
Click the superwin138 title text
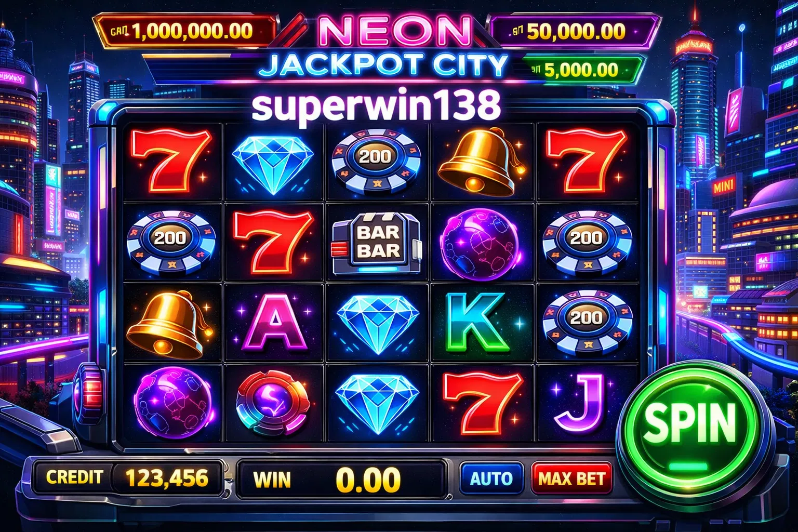376,105
